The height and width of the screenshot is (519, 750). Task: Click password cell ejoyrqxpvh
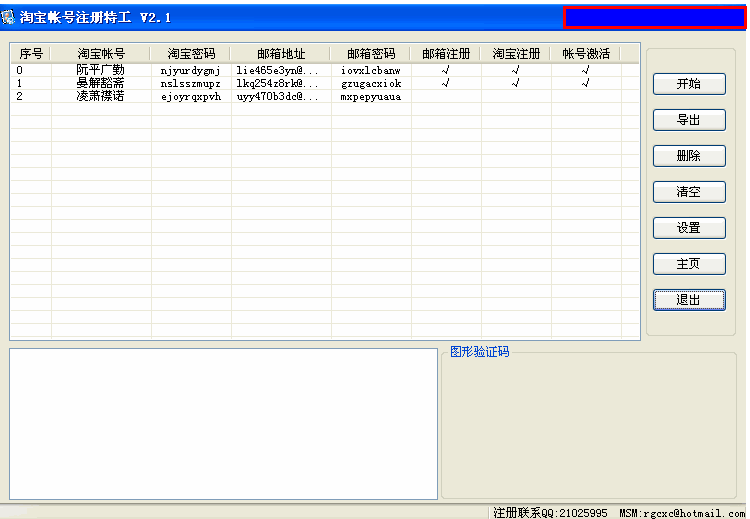[190, 97]
